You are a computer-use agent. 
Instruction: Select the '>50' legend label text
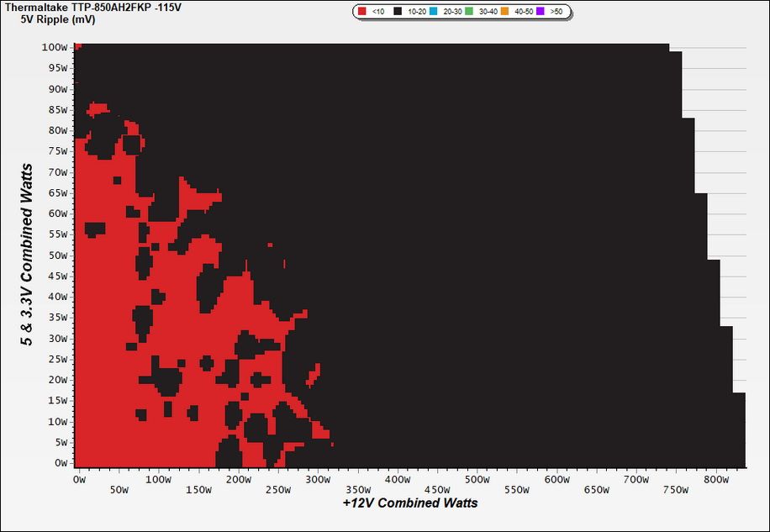(x=556, y=12)
